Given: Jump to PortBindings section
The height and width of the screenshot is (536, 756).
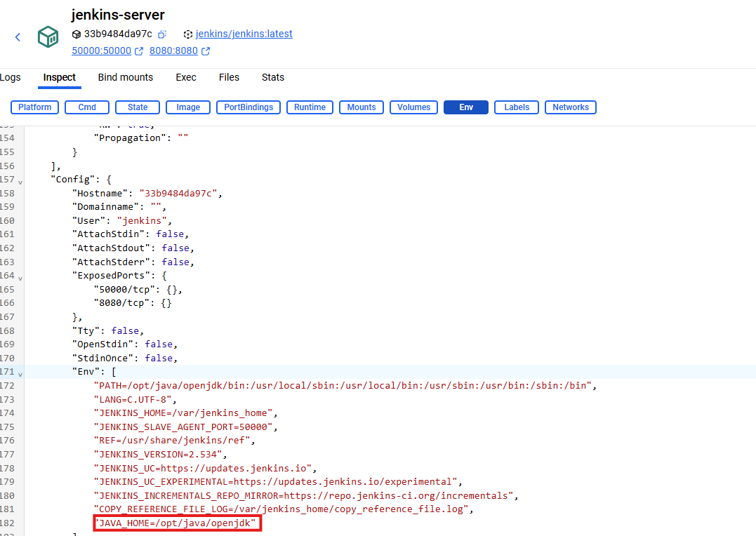Looking at the screenshot, I should [x=248, y=107].
